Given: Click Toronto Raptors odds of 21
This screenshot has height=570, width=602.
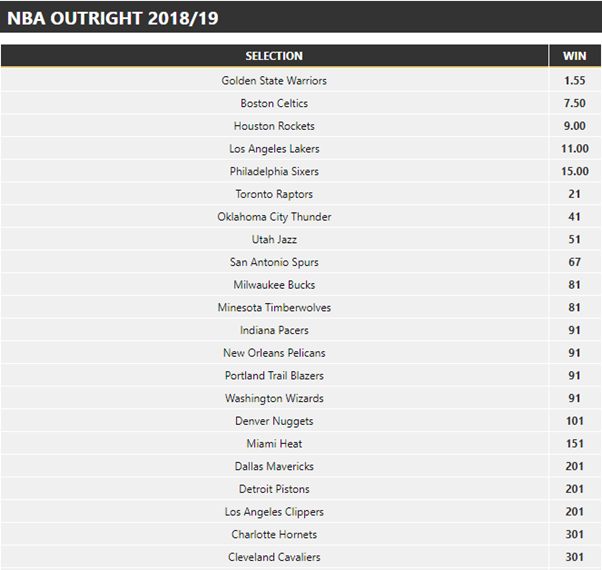Looking at the screenshot, I should pyautogui.click(x=574, y=193).
